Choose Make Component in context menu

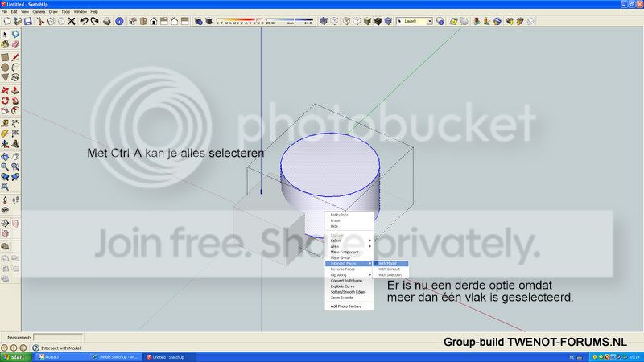pos(349,252)
